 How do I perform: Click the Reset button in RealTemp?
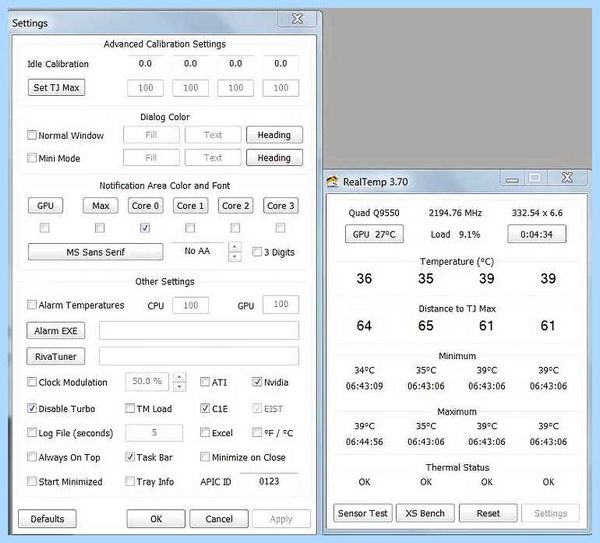coord(488,513)
